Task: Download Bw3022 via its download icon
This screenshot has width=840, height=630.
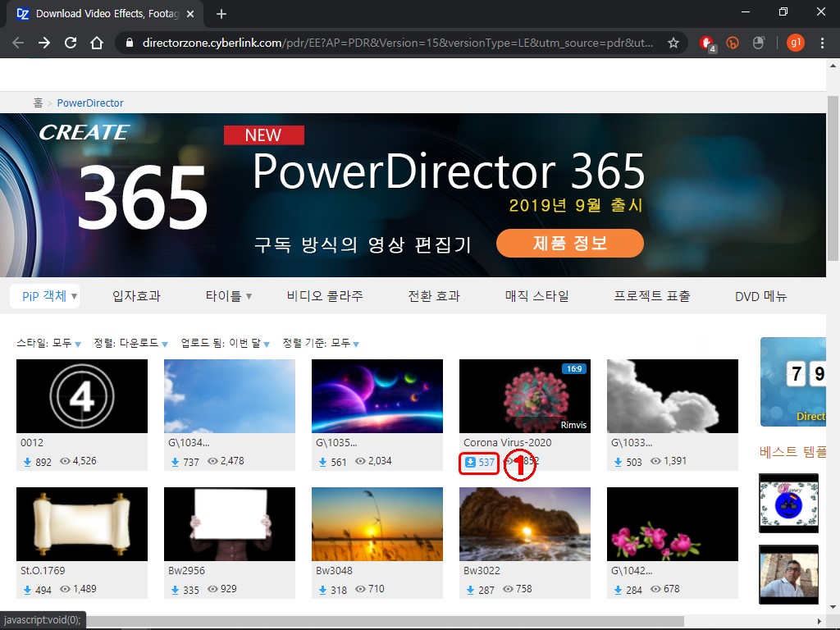Action: coord(470,590)
